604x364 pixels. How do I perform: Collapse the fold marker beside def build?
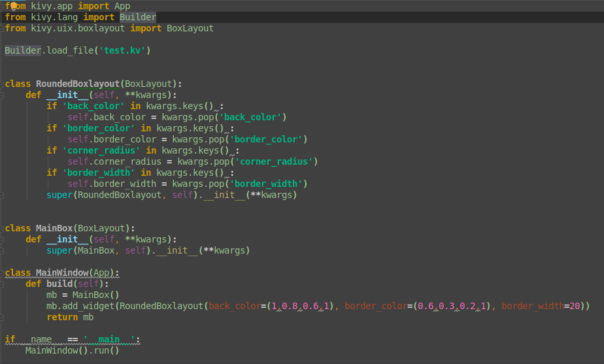point(2,284)
